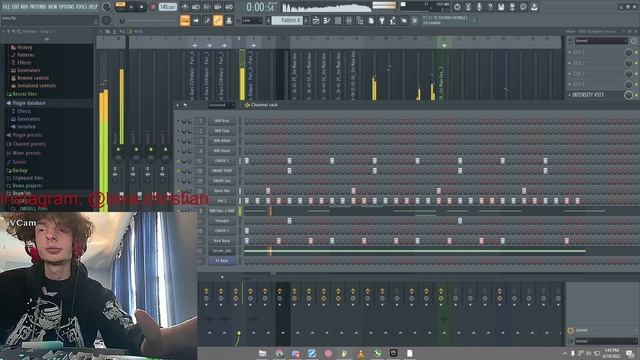Open the playlist view icon
Image resolution: width=640 pixels, height=360 pixels.
(x=316, y=20)
